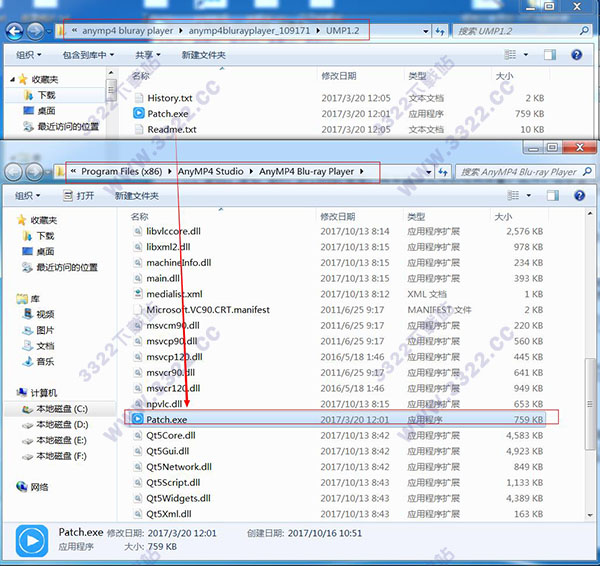Click sidebar scrollbar in UMP1.2 window
The width and height of the screenshot is (600, 566).
[x=111, y=90]
